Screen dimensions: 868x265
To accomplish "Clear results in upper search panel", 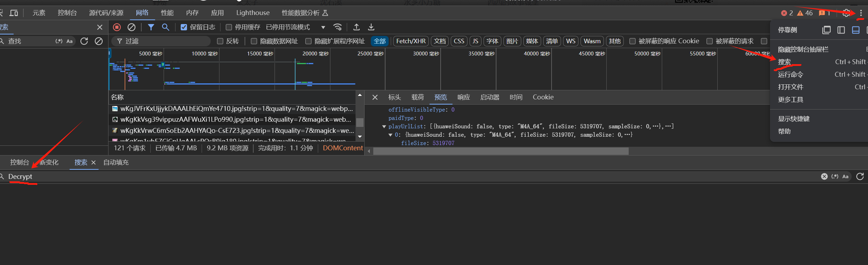I will tap(99, 41).
